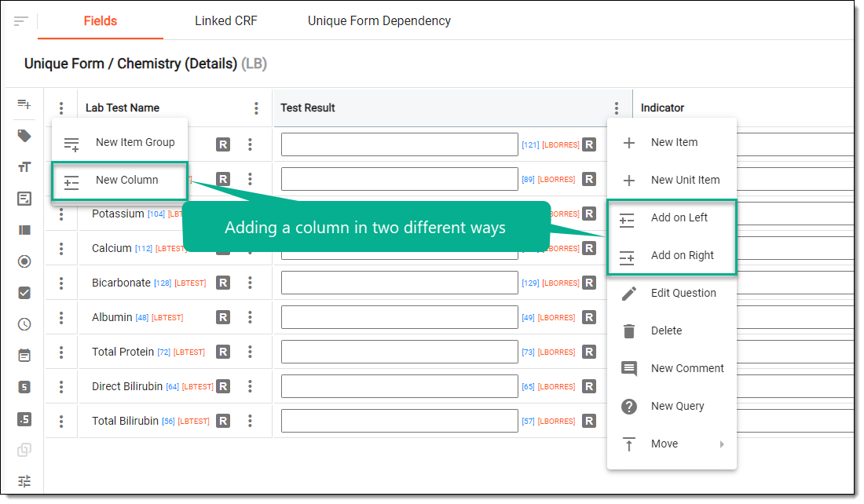Click the Lab Test Name header text

(x=123, y=108)
